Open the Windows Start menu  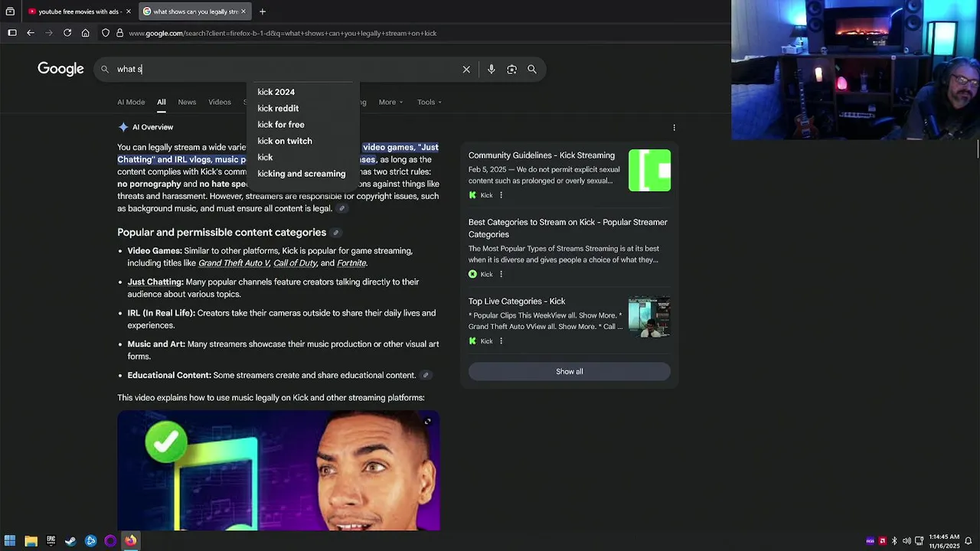click(x=10, y=541)
